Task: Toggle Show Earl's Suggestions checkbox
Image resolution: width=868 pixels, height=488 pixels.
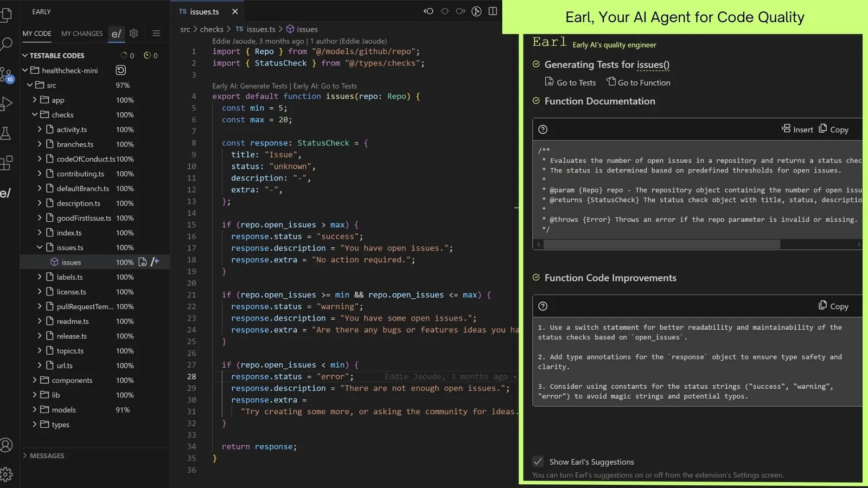Action: click(x=538, y=461)
